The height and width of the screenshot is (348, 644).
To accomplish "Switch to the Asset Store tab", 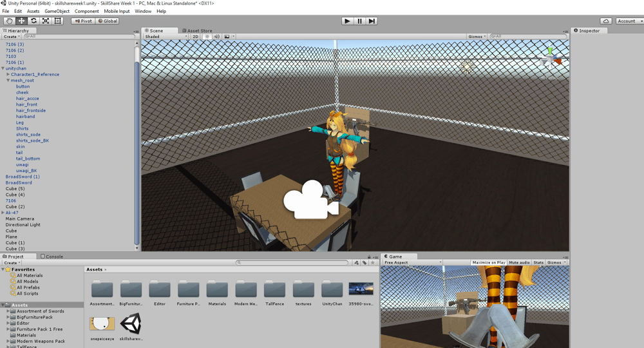I will click(x=197, y=30).
